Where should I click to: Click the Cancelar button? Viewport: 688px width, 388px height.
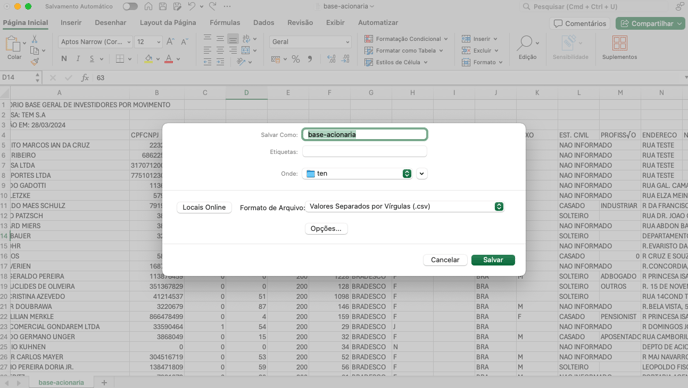[x=444, y=260]
